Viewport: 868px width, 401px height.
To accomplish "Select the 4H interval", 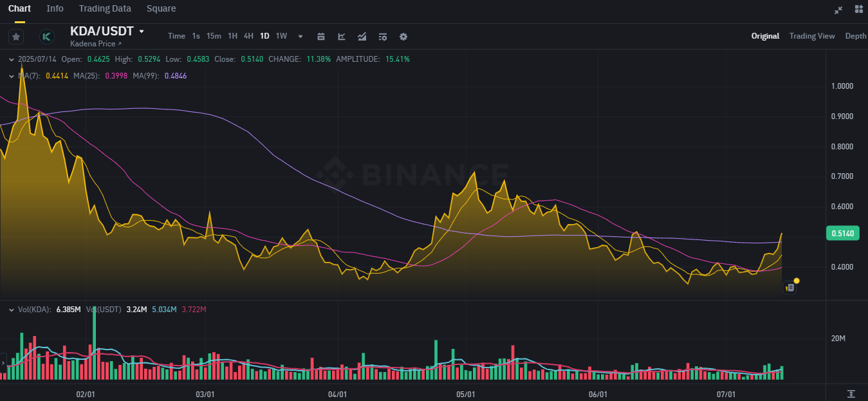I will pos(248,36).
